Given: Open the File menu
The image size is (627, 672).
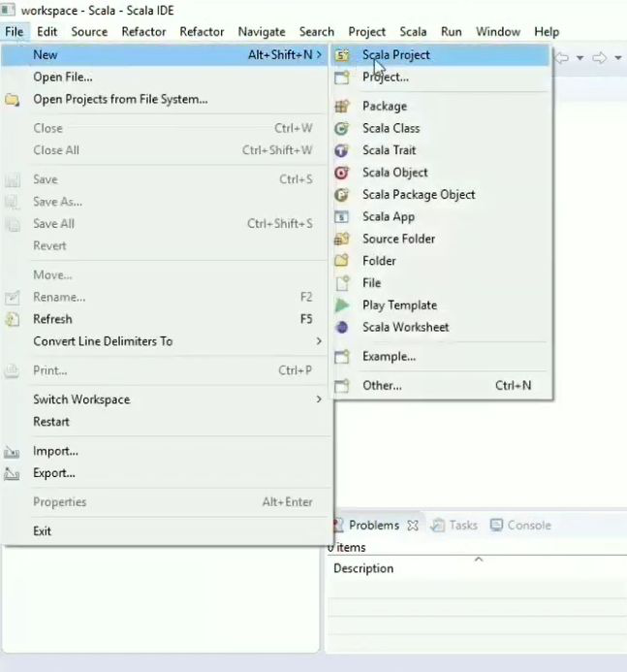Looking at the screenshot, I should (15, 32).
